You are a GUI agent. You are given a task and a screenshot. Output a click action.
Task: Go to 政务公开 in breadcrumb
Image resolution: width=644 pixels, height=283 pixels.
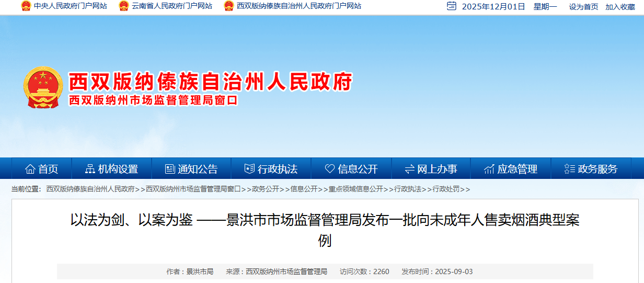[x=265, y=189]
